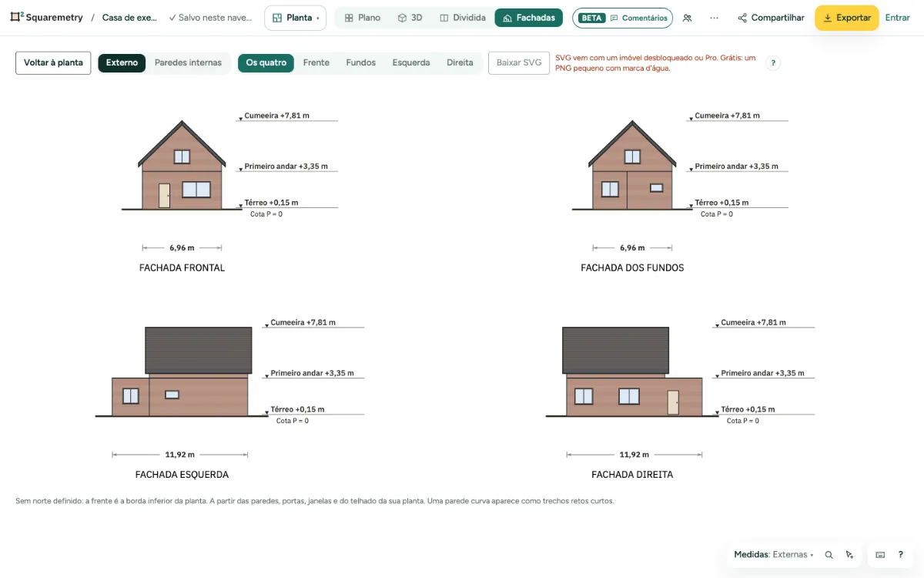Click the 11,92 m dimension under Fachada Esquerda
Image resolution: width=924 pixels, height=578 pixels.
click(x=180, y=455)
